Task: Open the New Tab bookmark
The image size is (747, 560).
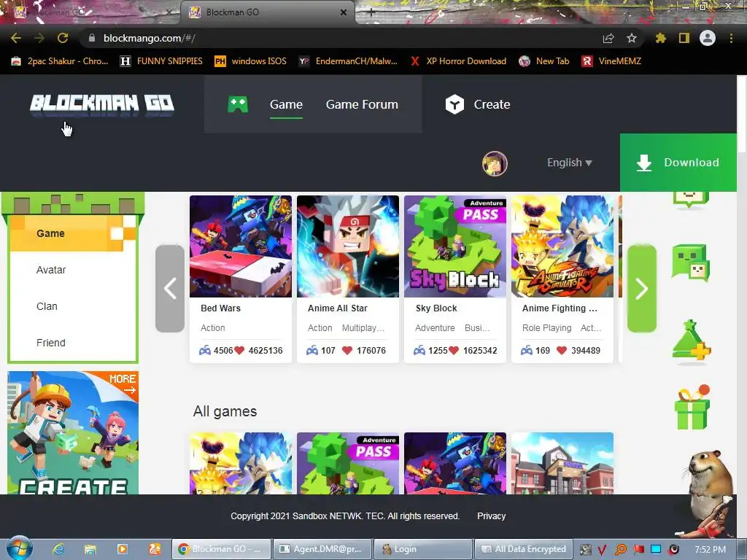Action: tap(544, 61)
